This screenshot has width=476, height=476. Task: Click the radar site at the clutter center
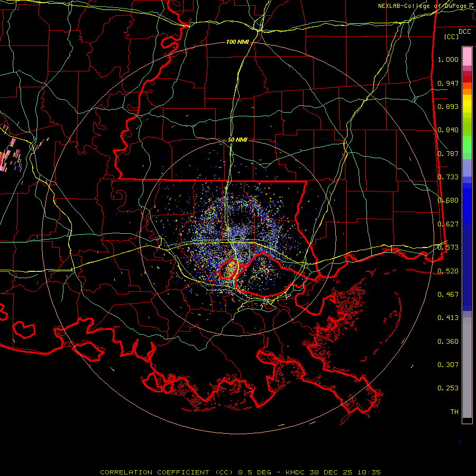237,237
